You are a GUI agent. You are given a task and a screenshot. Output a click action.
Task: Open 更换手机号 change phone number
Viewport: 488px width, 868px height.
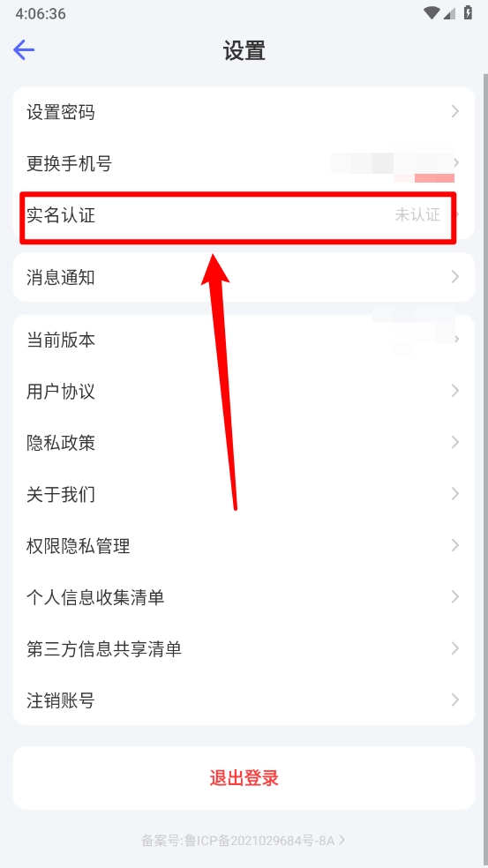point(244,163)
